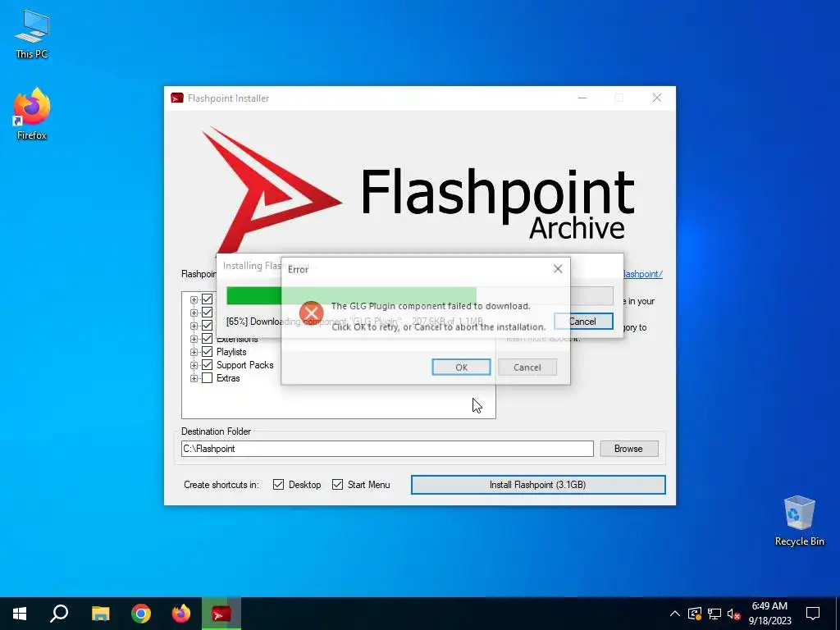Open muted volume tray icon
The width and height of the screenshot is (840, 630).
pyautogui.click(x=734, y=614)
